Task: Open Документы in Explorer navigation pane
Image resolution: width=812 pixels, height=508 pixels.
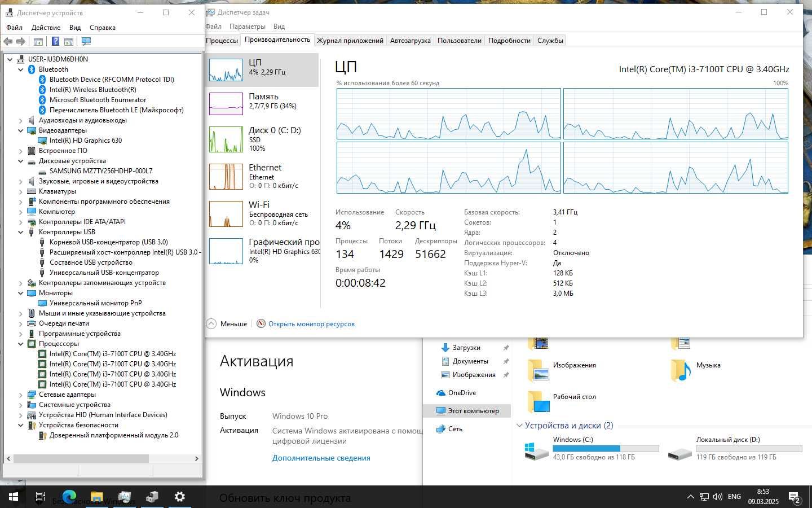Action: 470,361
